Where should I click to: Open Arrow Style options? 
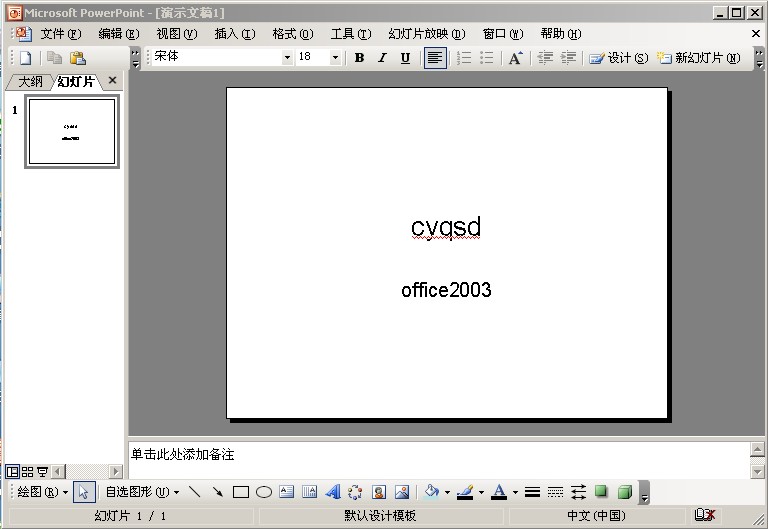tap(578, 492)
